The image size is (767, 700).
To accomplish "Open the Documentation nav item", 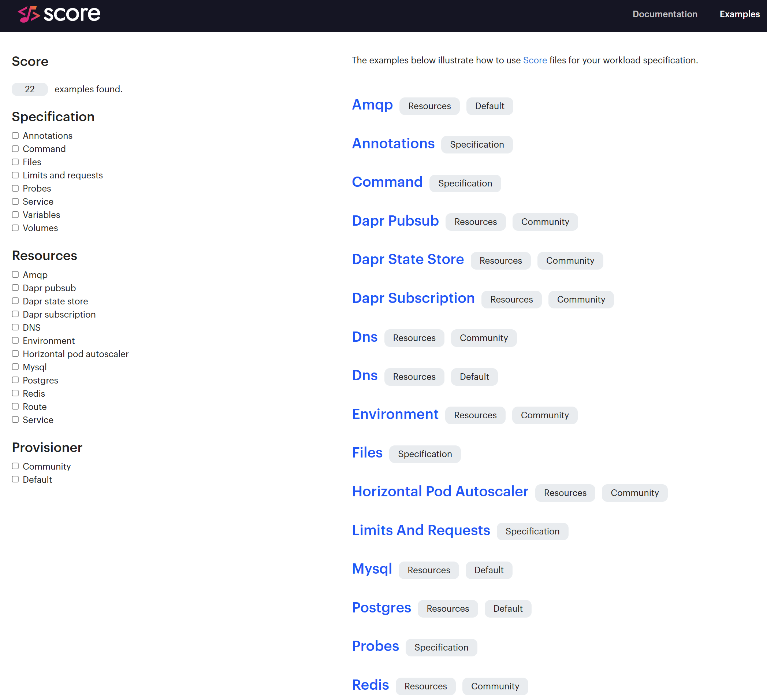I will click(x=664, y=14).
